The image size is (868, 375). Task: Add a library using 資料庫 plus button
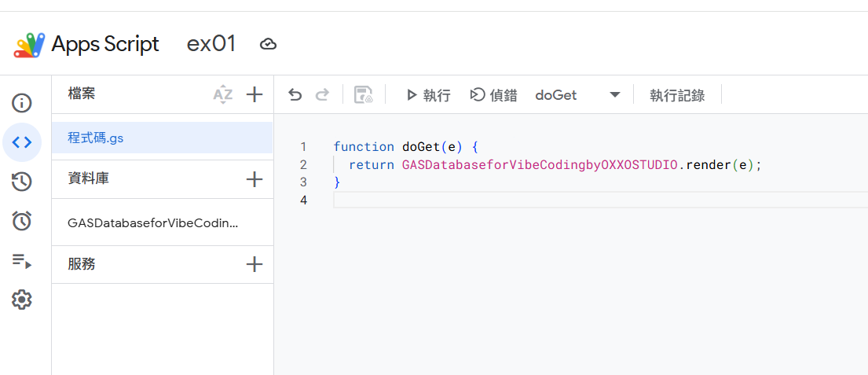pyautogui.click(x=254, y=179)
